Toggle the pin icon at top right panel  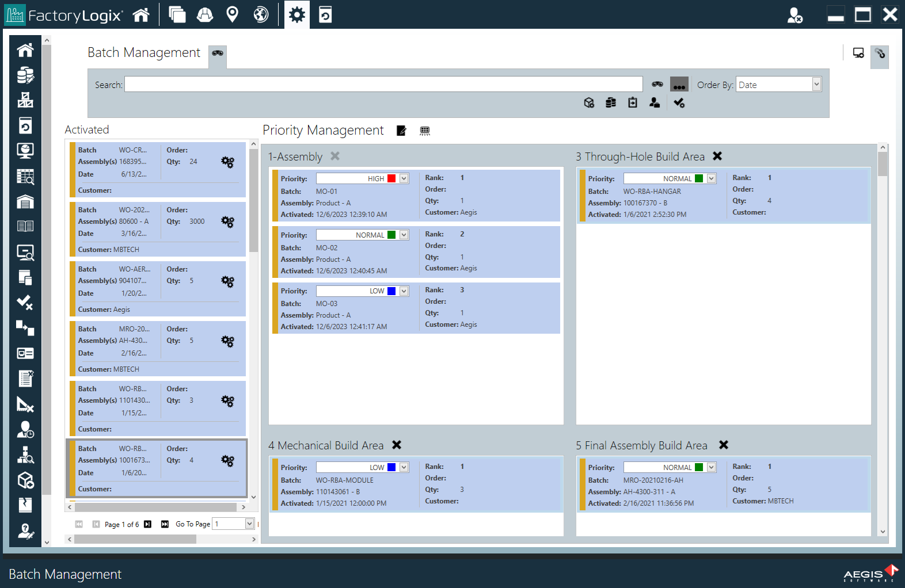[880, 54]
